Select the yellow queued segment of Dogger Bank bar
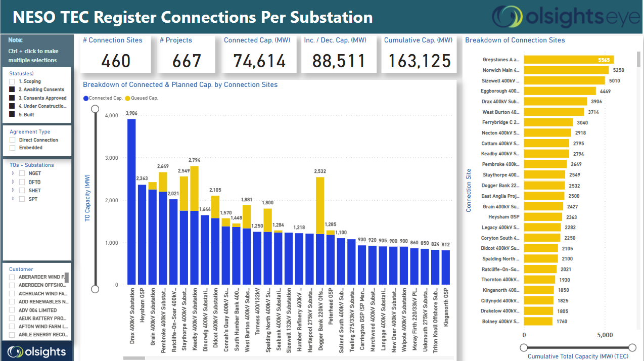The height and width of the screenshot is (361, 644). [x=320, y=205]
